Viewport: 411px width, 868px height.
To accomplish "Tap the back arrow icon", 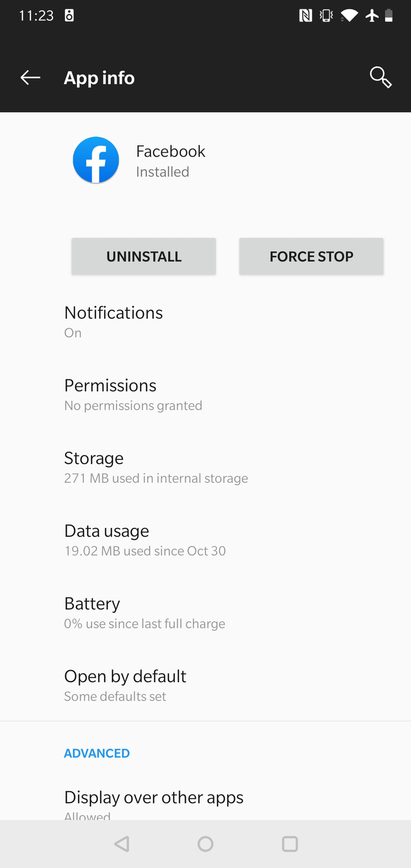I will pos(30,78).
